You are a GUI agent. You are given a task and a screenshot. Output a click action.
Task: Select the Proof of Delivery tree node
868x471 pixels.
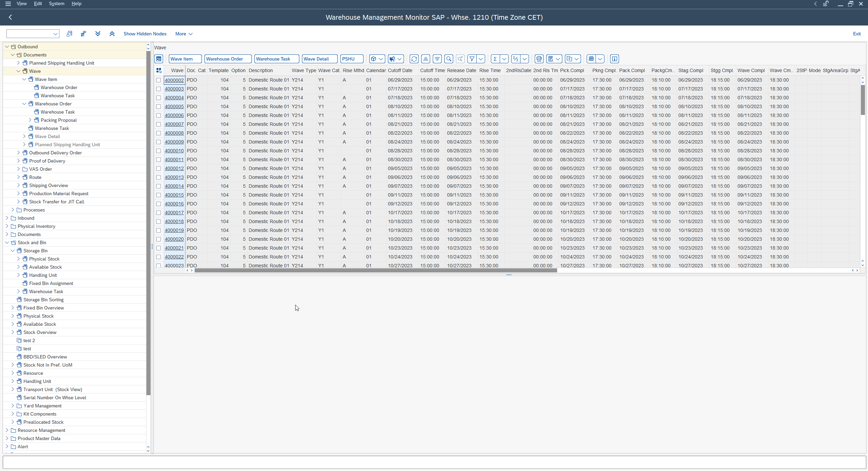[x=47, y=161]
